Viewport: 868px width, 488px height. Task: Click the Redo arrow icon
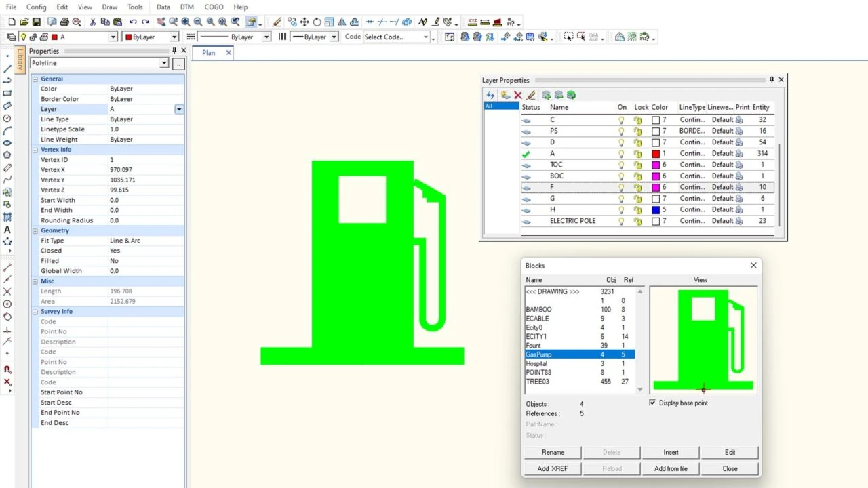[x=145, y=22]
